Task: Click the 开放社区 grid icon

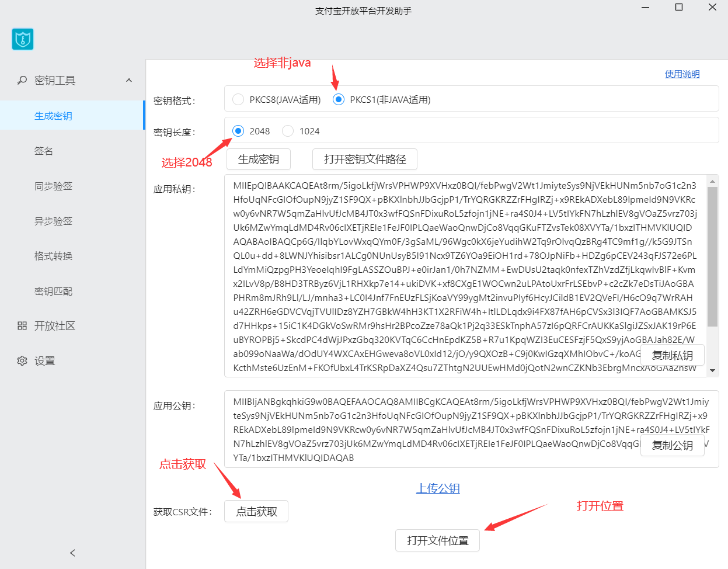Action: pos(22,325)
